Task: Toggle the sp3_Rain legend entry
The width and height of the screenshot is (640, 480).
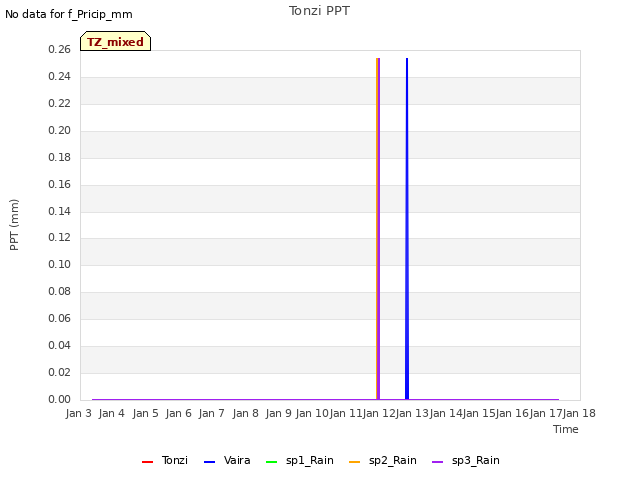Action: point(465,460)
